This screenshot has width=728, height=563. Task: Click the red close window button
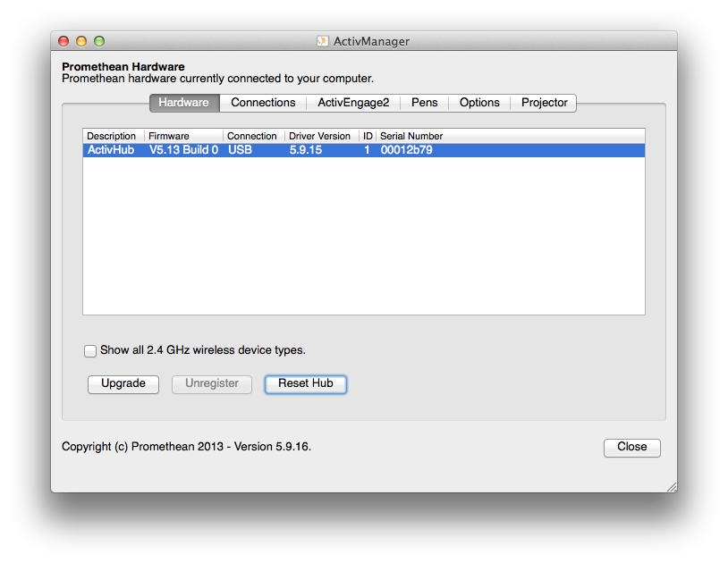[63, 41]
